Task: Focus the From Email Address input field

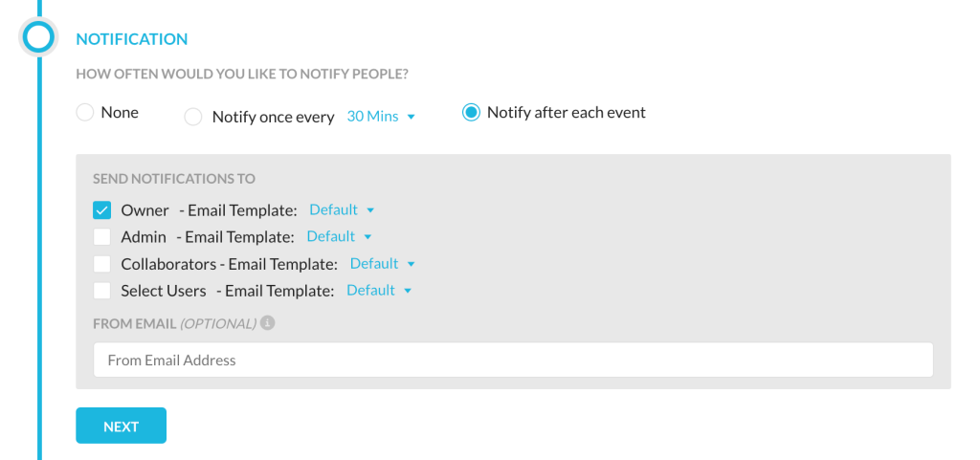Action: point(513,360)
